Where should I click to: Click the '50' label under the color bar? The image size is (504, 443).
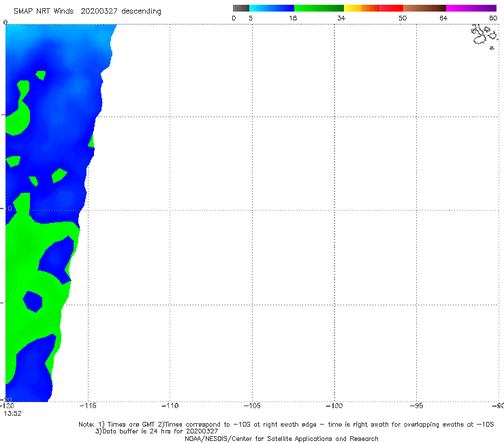tap(403, 18)
